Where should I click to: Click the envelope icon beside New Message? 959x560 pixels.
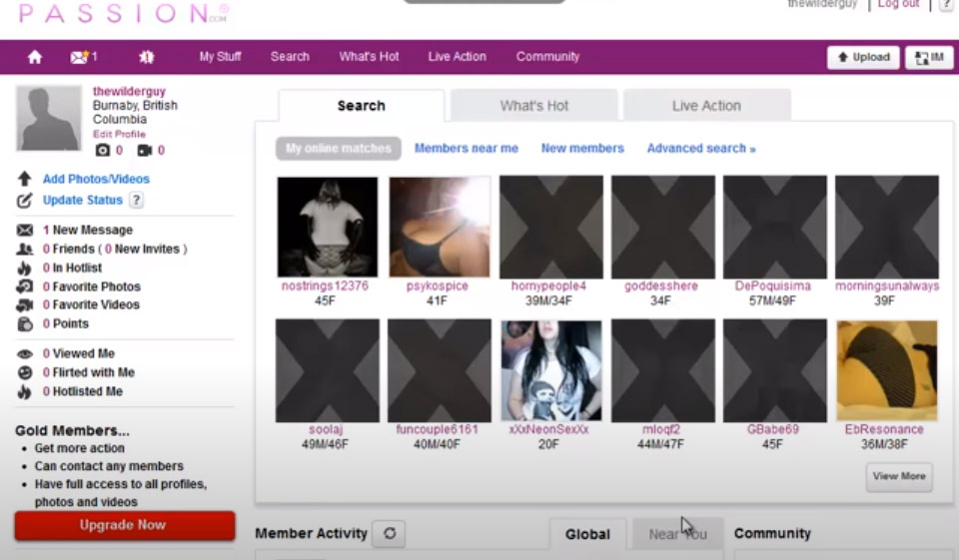click(x=25, y=231)
